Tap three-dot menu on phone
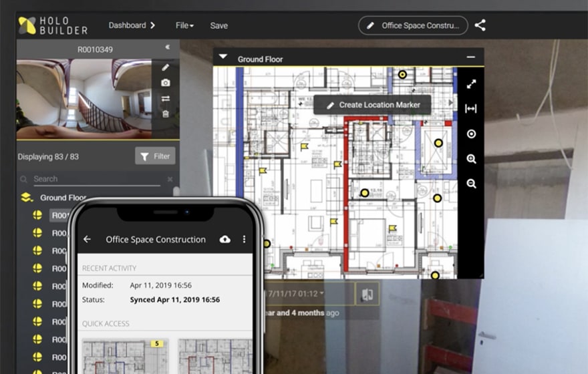The width and height of the screenshot is (588, 374). (x=244, y=239)
